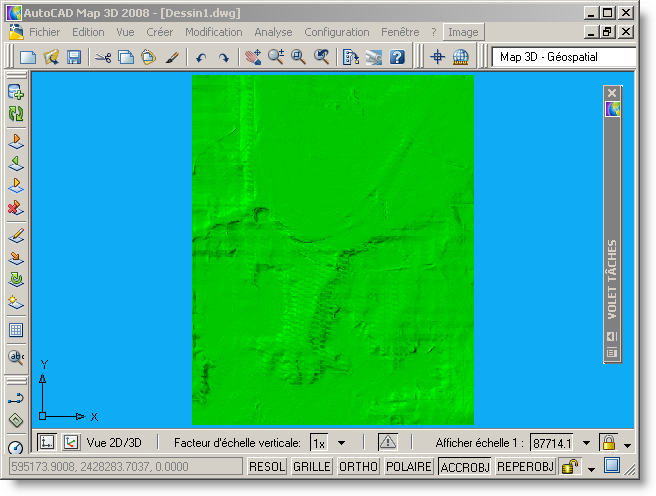This screenshot has height=496, width=656.
Task: Click the abc magnifier search icon
Action: tap(16, 357)
